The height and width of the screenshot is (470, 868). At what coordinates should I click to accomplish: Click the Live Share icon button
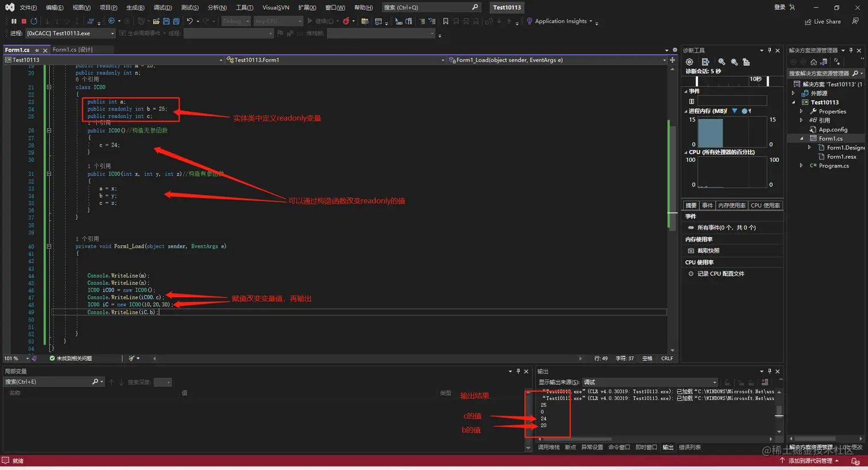823,22
